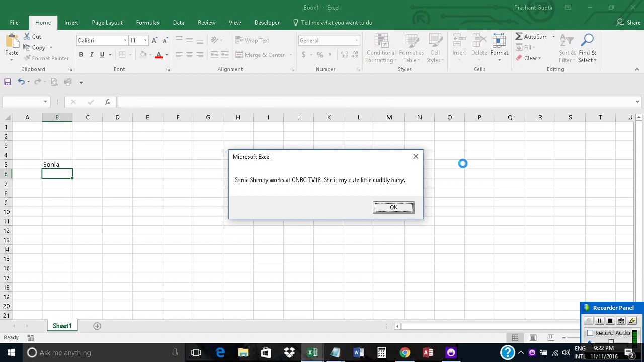Open Google Chrome from taskbar

(405, 352)
